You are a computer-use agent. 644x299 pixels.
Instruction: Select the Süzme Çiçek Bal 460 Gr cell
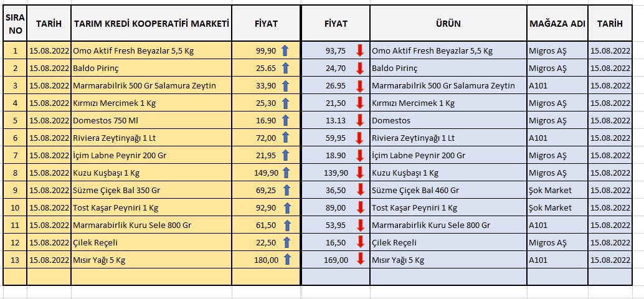448,190
